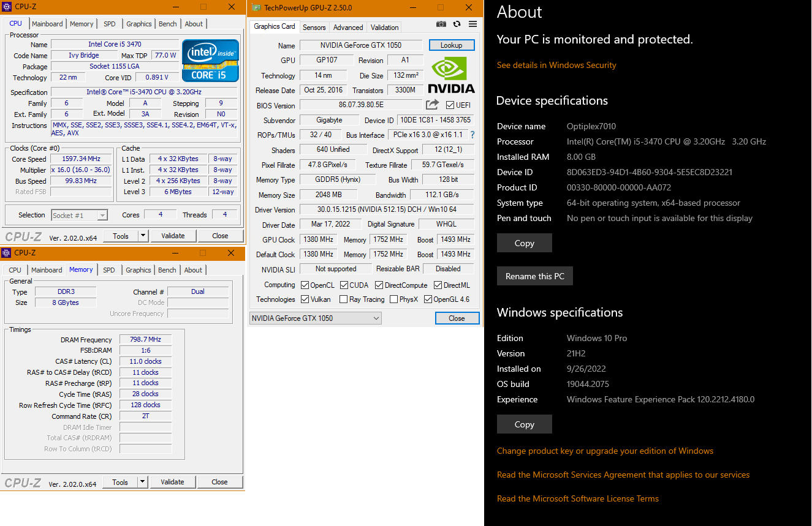The image size is (812, 526).
Task: Click the DRAM Frequency value 798.7 MHz
Action: (x=145, y=339)
